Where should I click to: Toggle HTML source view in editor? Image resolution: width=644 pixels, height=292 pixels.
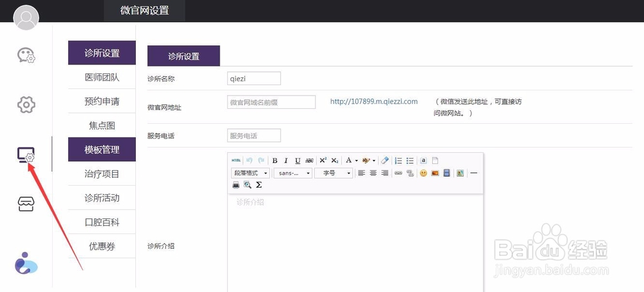click(236, 161)
